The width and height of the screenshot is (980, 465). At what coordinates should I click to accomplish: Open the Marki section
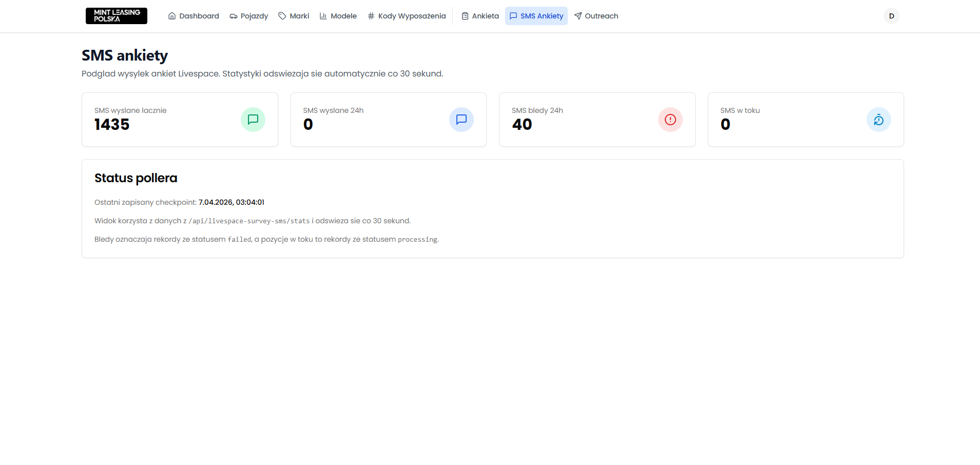click(294, 16)
